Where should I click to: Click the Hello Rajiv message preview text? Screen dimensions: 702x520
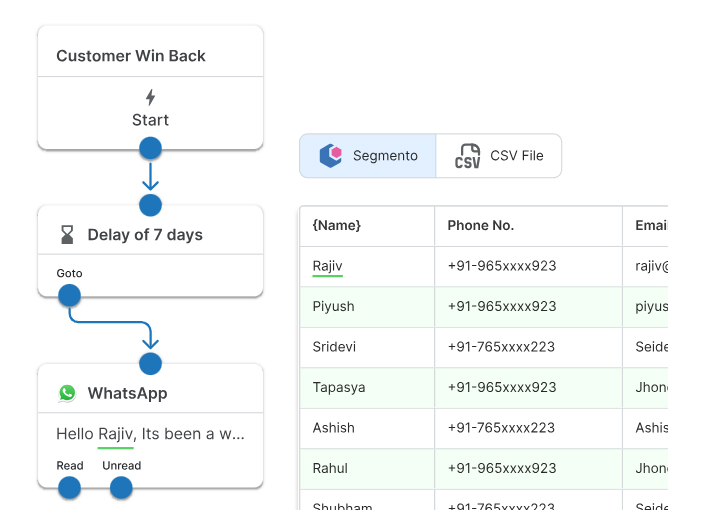pyautogui.click(x=150, y=434)
